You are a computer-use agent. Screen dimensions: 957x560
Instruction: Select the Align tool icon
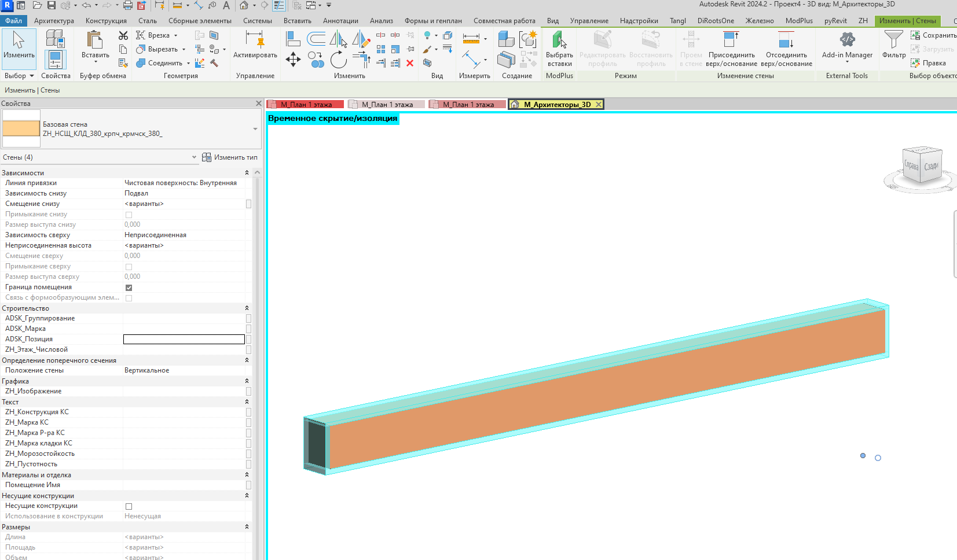click(x=294, y=39)
